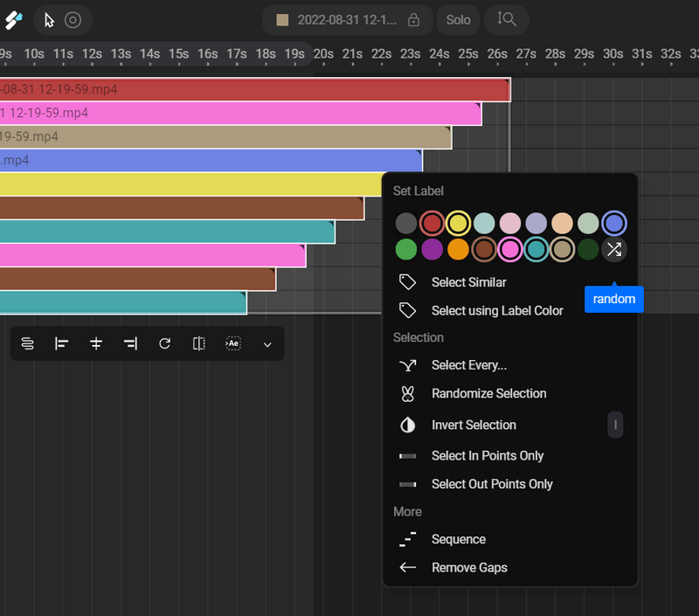699x616 pixels.
Task: Expand the chevron at the toolbar's right end
Action: (267, 343)
